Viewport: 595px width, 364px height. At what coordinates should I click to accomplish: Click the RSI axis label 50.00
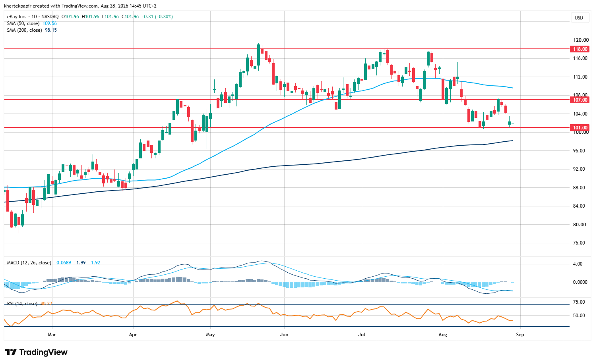click(x=579, y=316)
